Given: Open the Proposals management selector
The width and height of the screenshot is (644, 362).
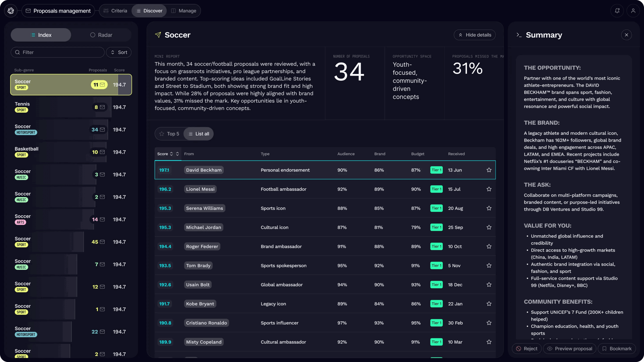Looking at the screenshot, I should [x=58, y=11].
